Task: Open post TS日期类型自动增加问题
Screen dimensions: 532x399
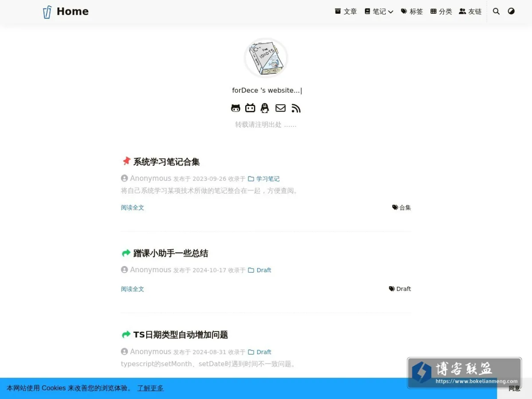Action: [x=181, y=335]
